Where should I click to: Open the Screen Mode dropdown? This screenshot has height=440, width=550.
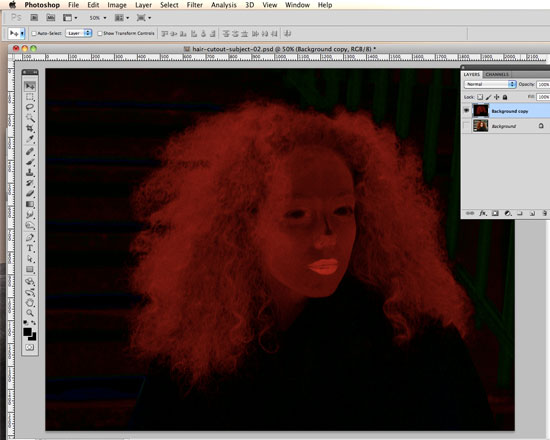coord(144,18)
